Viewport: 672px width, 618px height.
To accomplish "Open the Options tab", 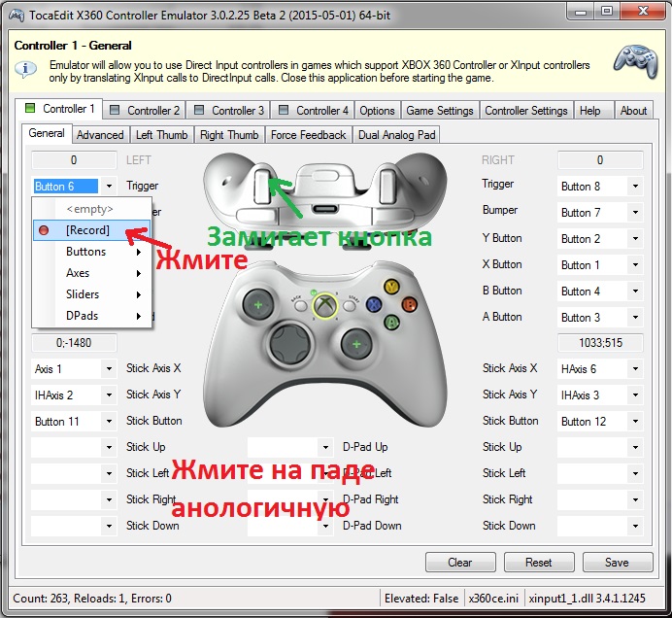I will pos(377,110).
